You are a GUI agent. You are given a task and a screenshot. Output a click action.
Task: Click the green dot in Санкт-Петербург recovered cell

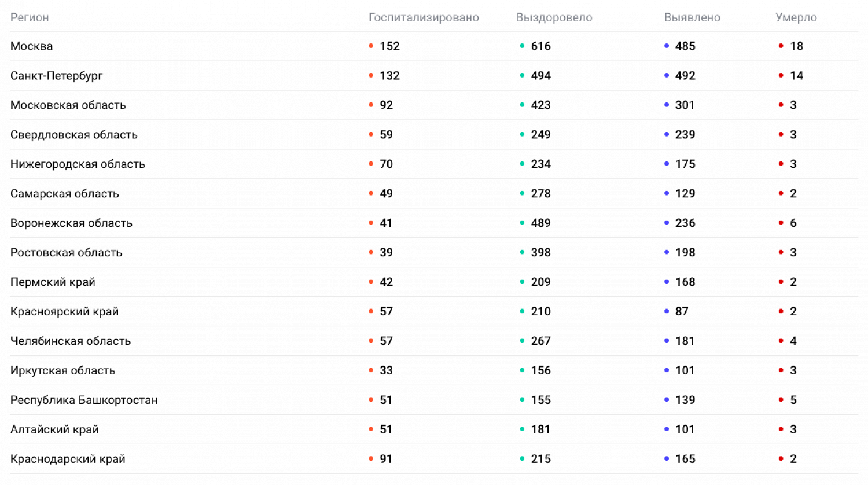(522, 76)
